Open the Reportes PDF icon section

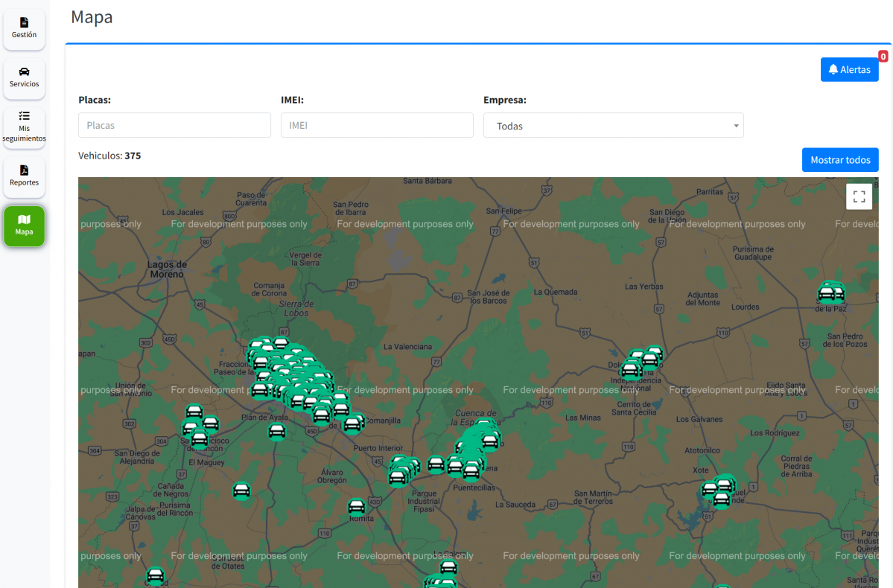pos(24,176)
